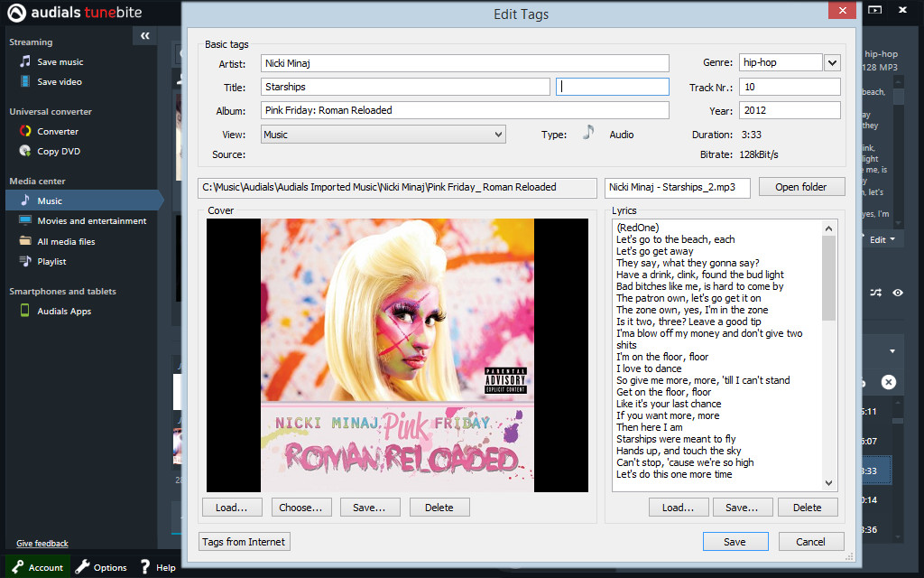924x578 pixels.
Task: Click the Audials Apps phone icon
Action: 24,311
